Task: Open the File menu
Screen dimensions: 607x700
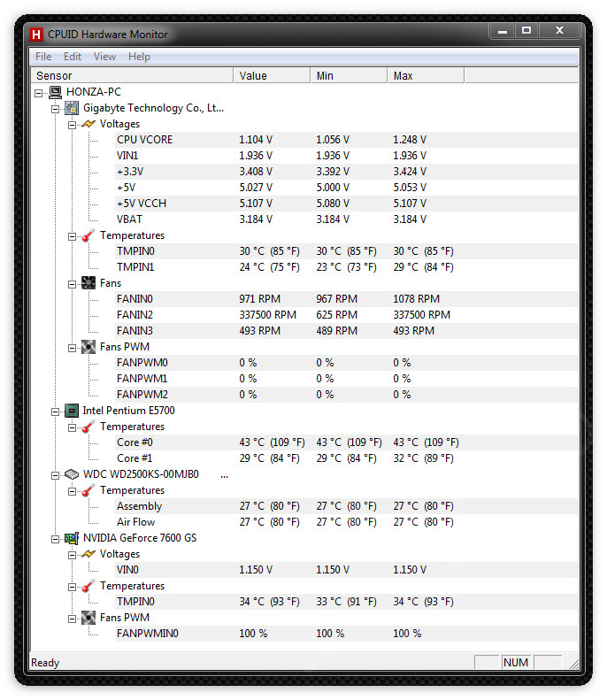Action: [43, 57]
